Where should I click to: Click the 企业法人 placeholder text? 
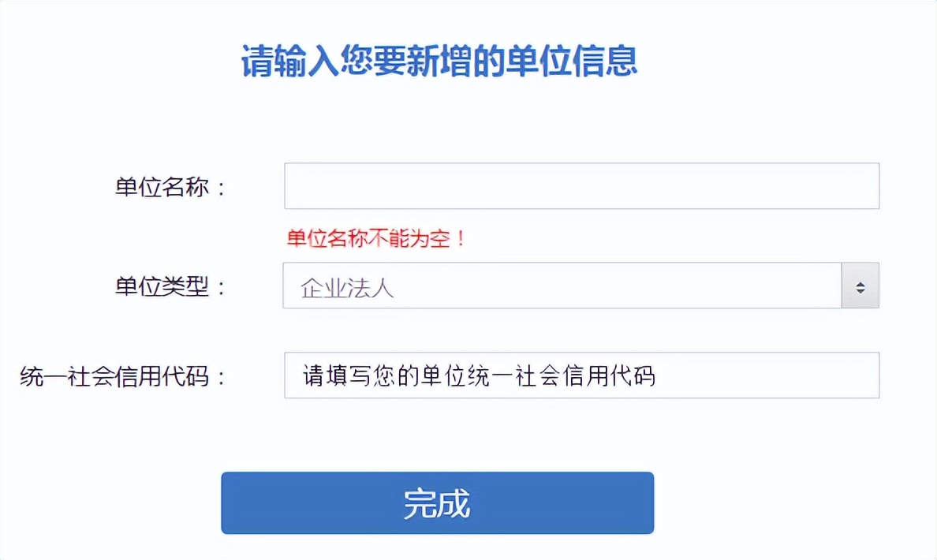(x=342, y=286)
